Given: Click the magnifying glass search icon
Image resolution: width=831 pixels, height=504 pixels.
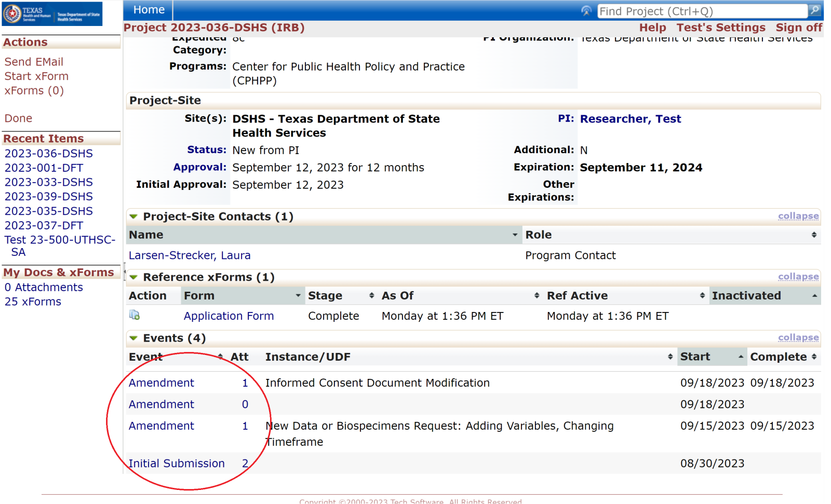Looking at the screenshot, I should (x=814, y=10).
